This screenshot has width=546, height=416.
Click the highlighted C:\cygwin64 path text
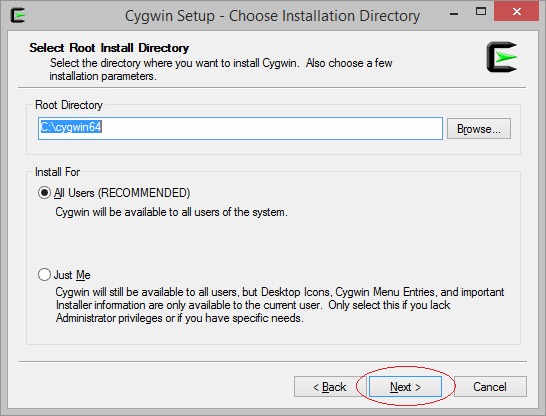[71, 127]
